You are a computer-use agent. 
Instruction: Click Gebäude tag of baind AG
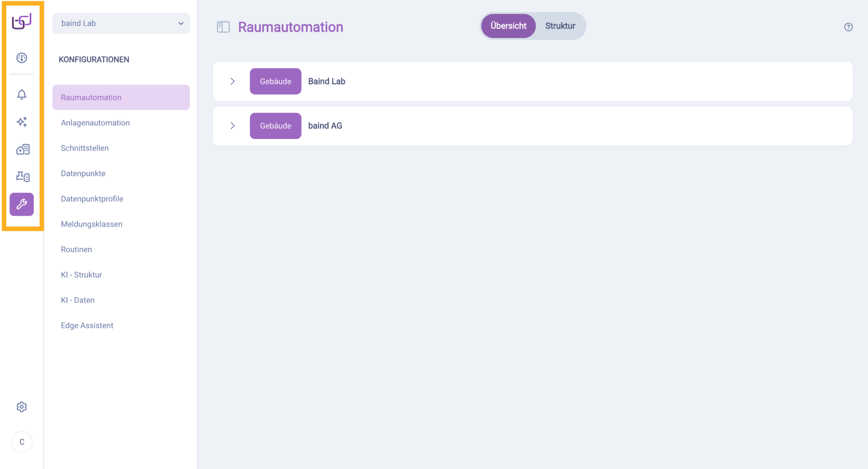[x=275, y=126]
